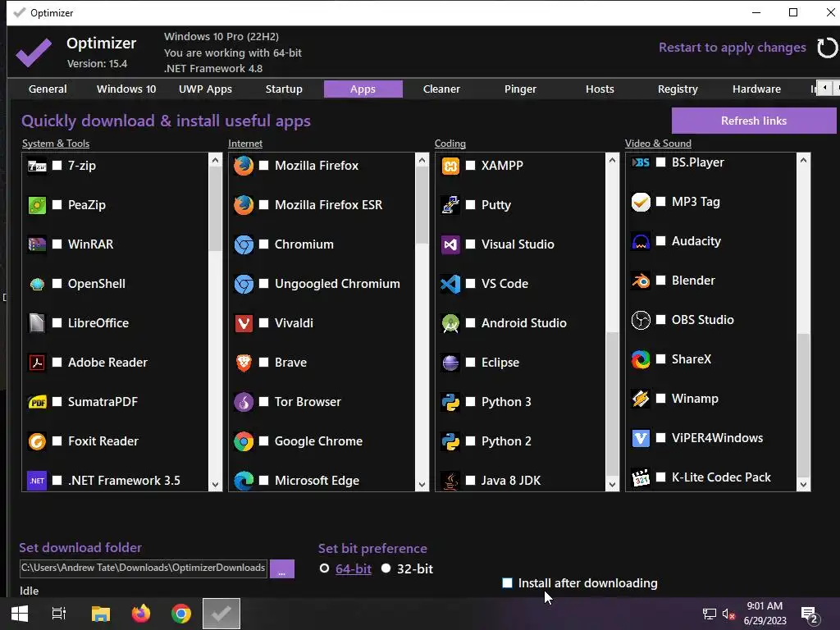Click the Vivaldi browser icon

244,323
